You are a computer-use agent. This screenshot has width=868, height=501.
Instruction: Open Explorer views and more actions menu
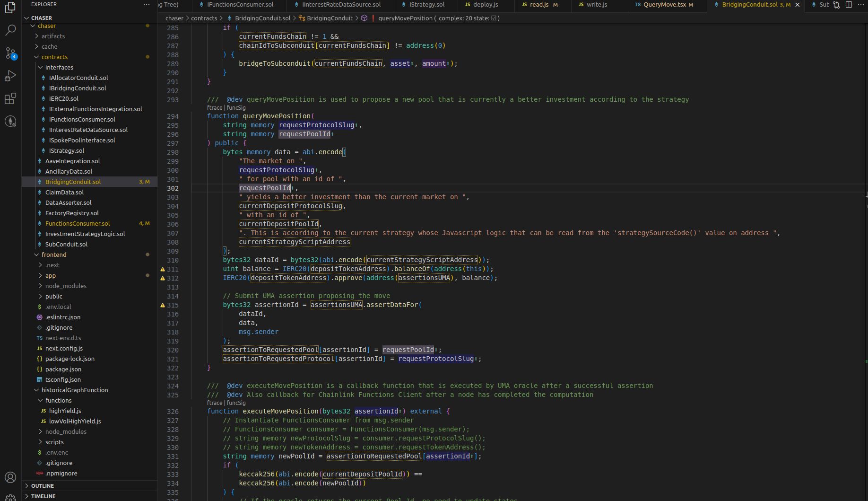tap(147, 5)
